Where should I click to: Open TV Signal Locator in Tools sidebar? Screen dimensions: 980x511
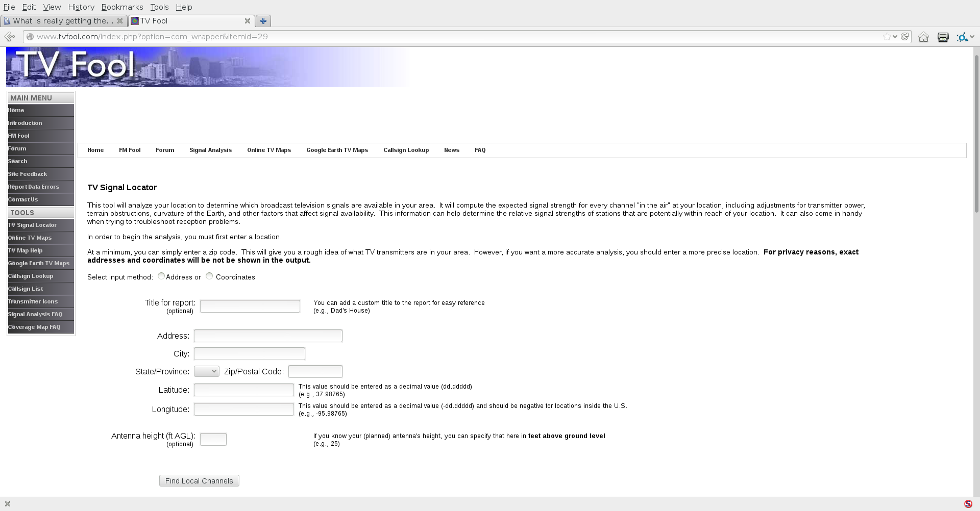(x=41, y=225)
